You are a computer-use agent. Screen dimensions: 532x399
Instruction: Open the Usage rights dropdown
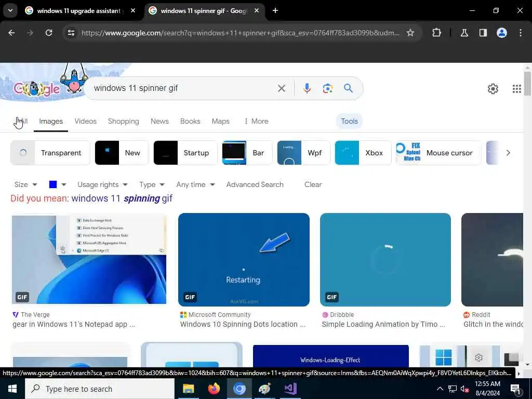pyautogui.click(x=102, y=184)
